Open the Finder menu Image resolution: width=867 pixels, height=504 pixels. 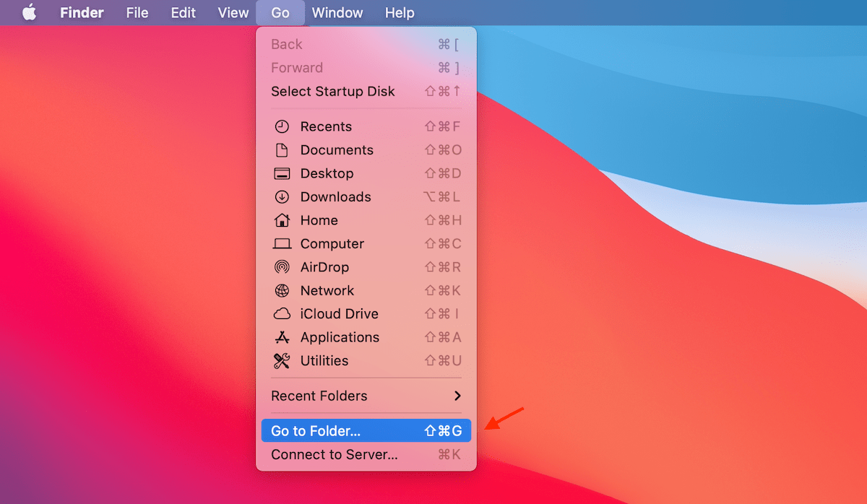pyautogui.click(x=82, y=13)
